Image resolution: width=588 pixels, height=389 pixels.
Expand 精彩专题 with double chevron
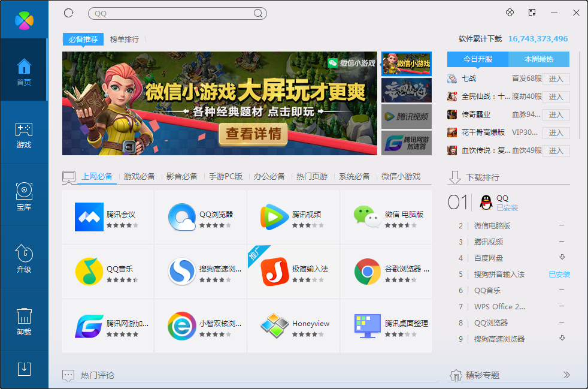[566, 375]
